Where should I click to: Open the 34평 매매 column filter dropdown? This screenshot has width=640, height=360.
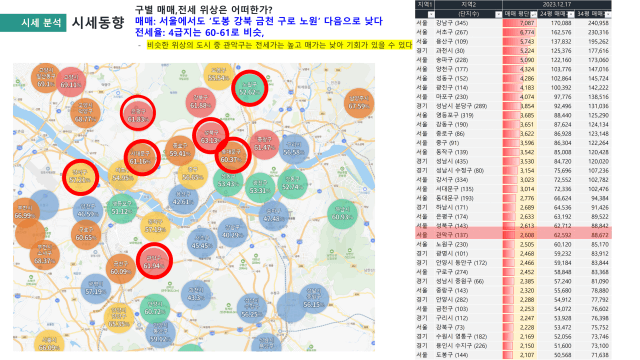(x=607, y=14)
